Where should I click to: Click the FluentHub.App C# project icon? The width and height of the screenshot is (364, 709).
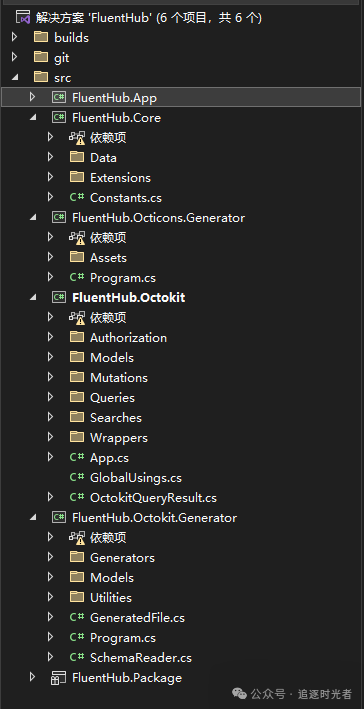pyautogui.click(x=59, y=97)
